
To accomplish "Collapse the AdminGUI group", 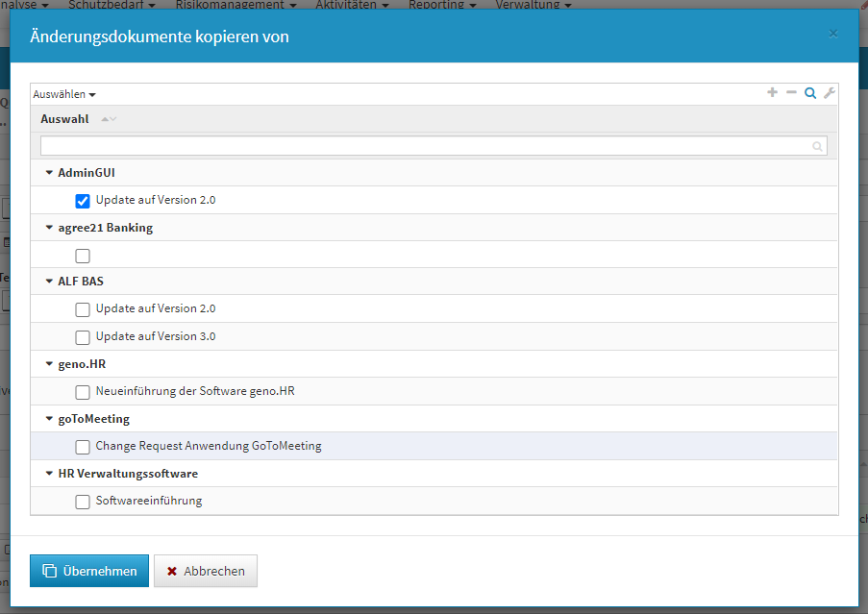I will point(49,173).
